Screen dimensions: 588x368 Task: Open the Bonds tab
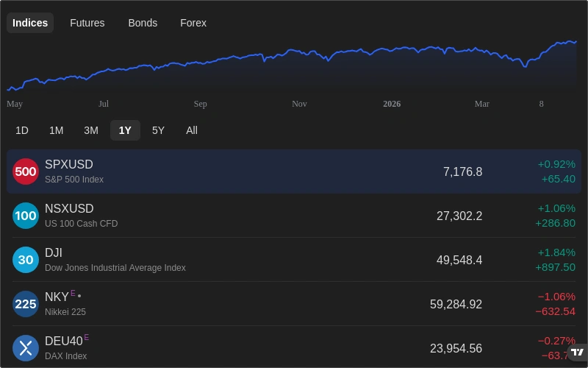pos(143,23)
